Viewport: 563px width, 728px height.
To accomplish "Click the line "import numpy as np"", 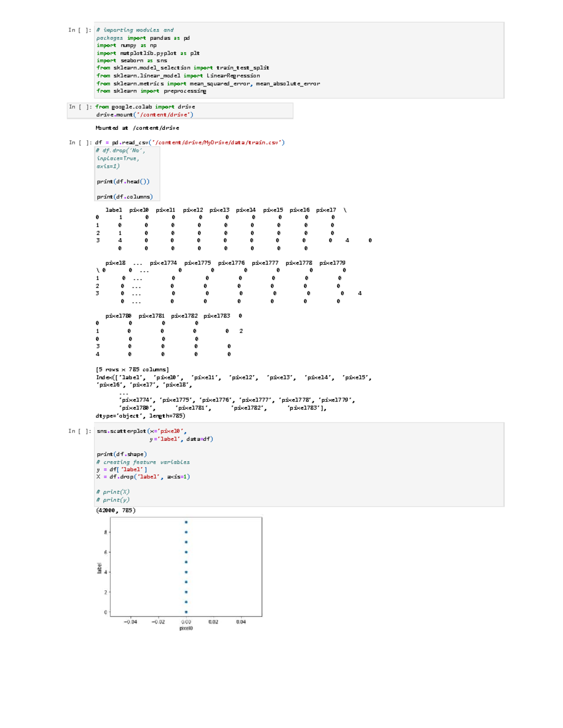I will point(127,45).
